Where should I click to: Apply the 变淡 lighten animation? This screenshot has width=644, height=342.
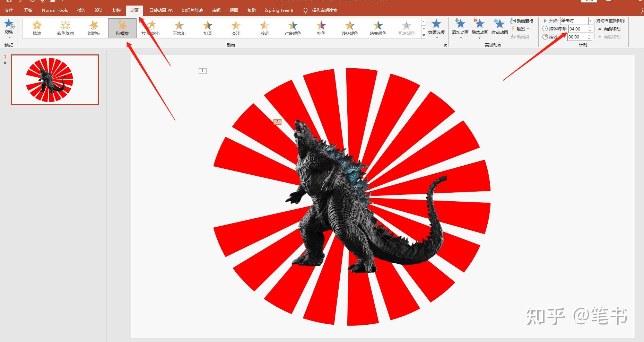click(236, 28)
